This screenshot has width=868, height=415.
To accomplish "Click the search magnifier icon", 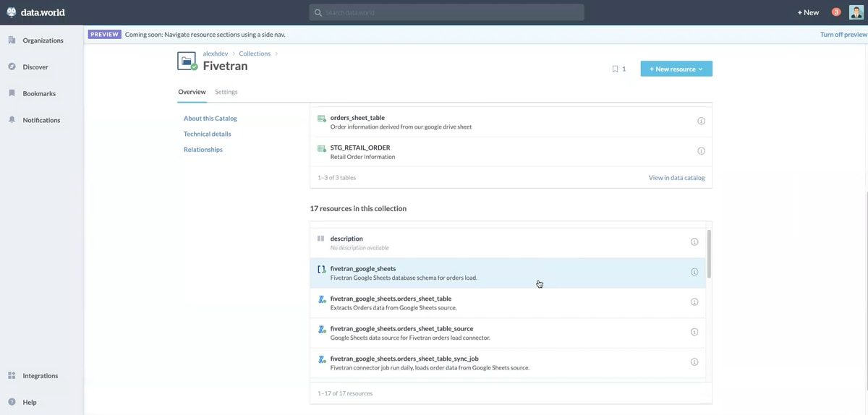I will click(x=318, y=12).
